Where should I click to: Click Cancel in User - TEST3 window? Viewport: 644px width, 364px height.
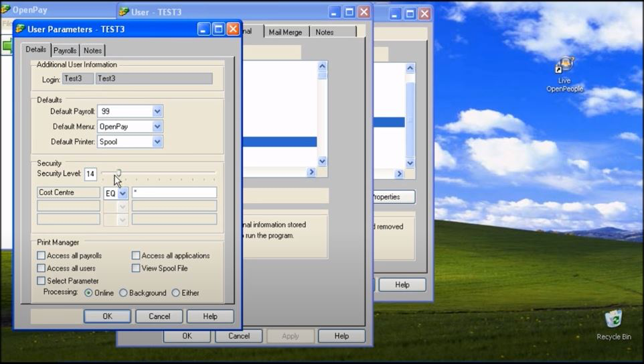point(238,336)
